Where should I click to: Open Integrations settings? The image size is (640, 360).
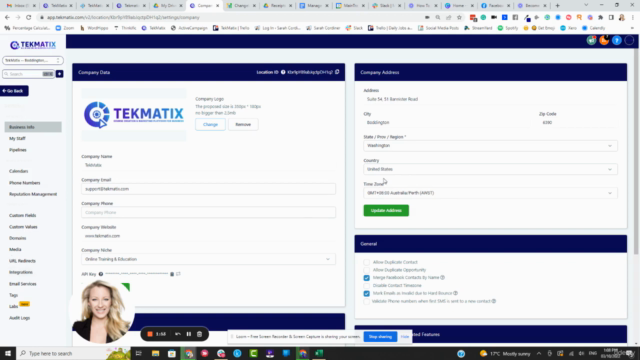[21, 272]
